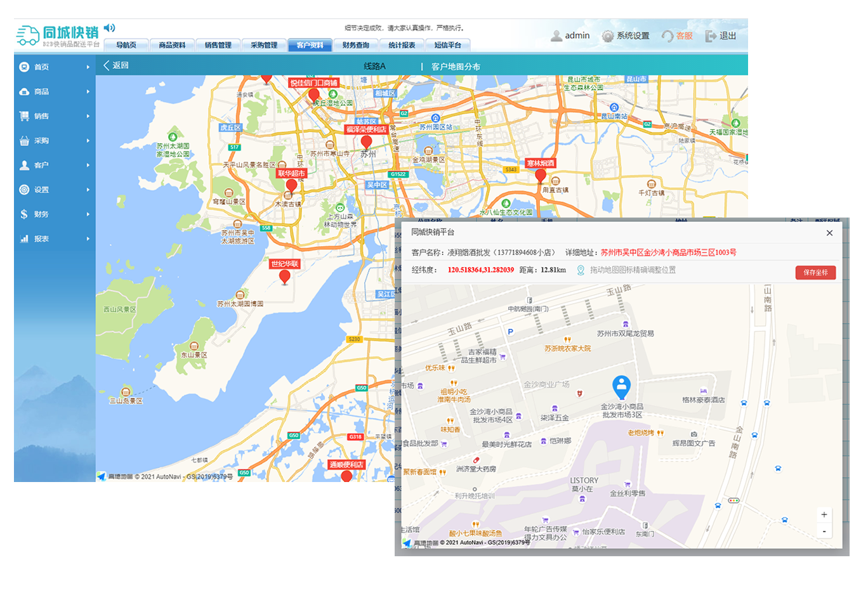Zoom out with the dialog map minus button
This screenshot has height=600, width=868.
824,532
